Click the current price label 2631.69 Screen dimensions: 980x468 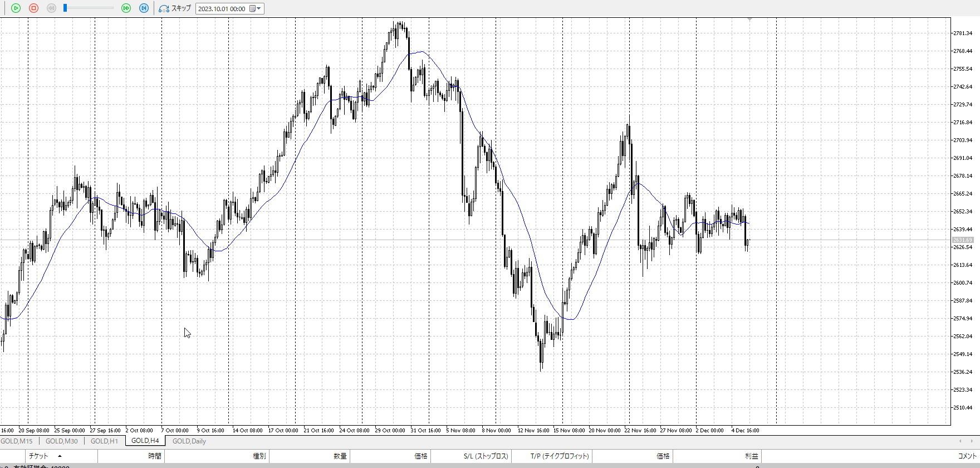pos(962,240)
